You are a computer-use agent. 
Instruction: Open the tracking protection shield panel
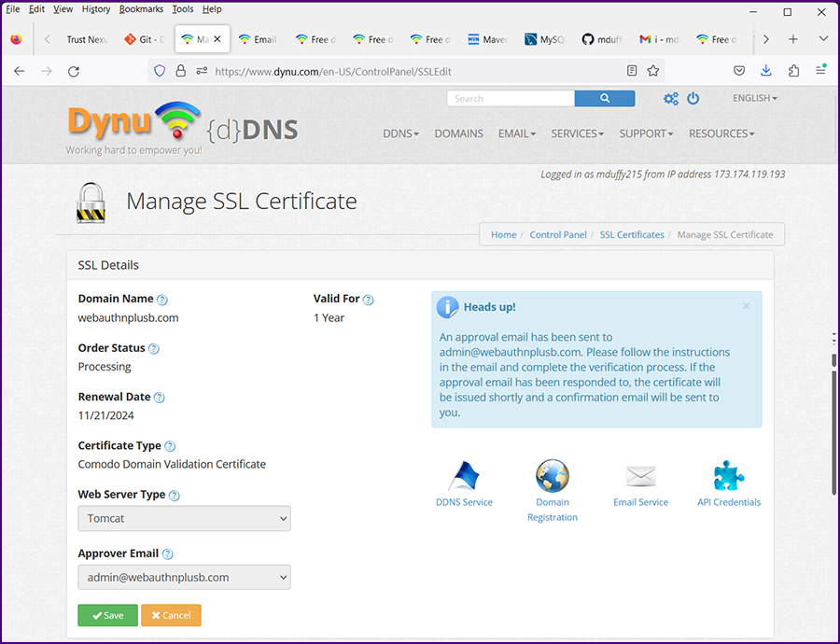(x=160, y=71)
